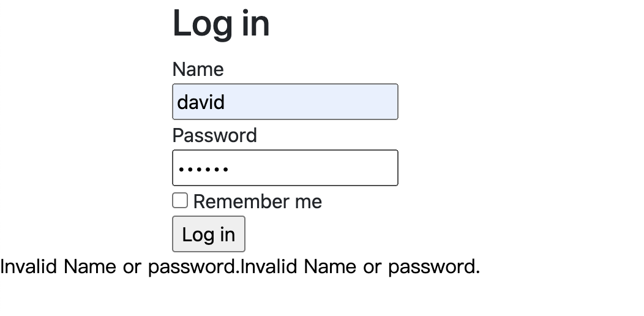Click the gray Log in submit button
644x316 pixels.
[x=208, y=234]
